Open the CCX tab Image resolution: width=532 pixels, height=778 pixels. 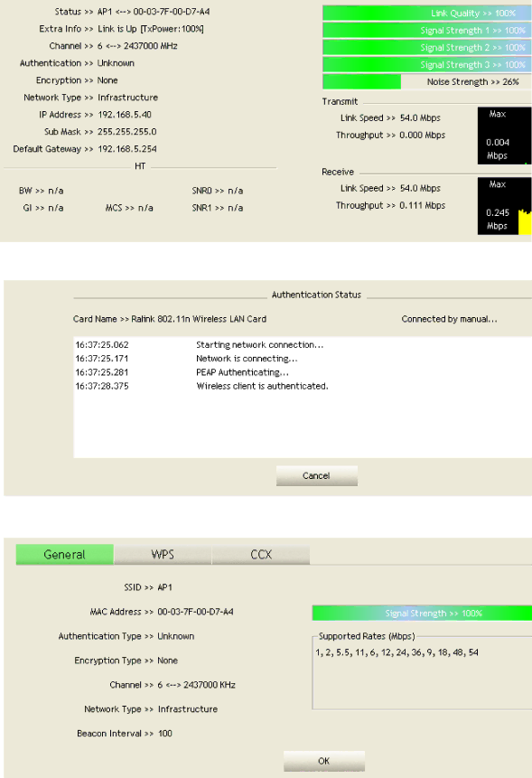pos(261,554)
